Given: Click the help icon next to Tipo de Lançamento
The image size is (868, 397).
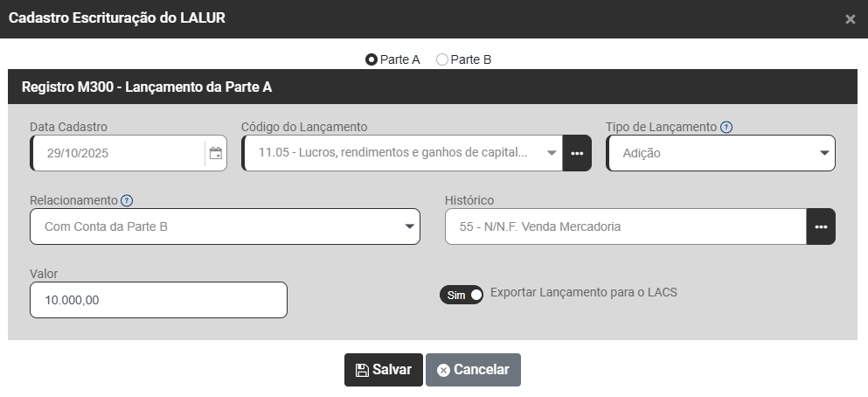Looking at the screenshot, I should click(x=726, y=127).
